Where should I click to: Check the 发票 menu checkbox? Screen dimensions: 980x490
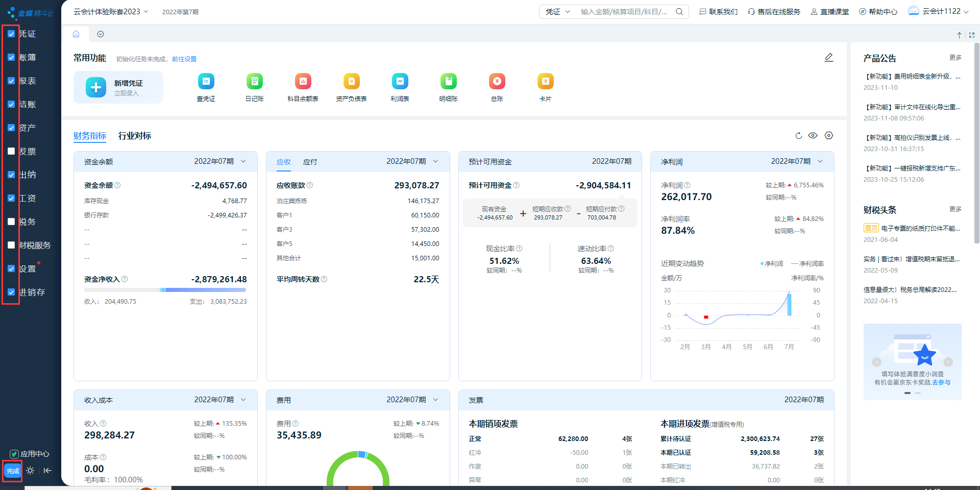[11, 151]
